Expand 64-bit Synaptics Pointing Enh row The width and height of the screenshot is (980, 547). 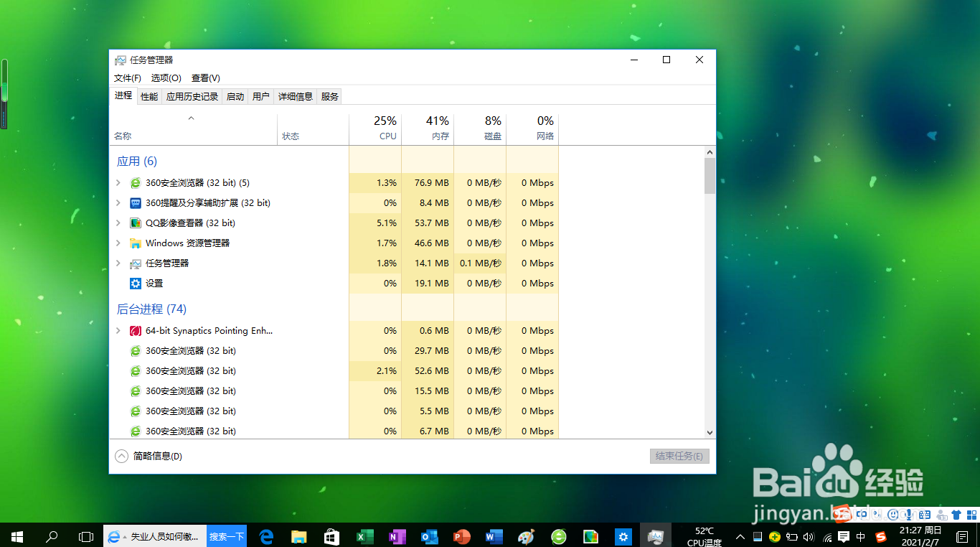pos(118,331)
